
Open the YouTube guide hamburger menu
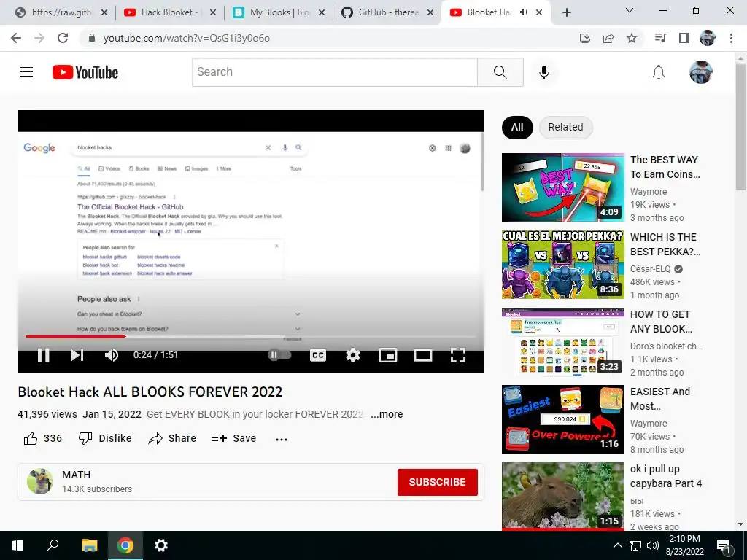coord(26,72)
